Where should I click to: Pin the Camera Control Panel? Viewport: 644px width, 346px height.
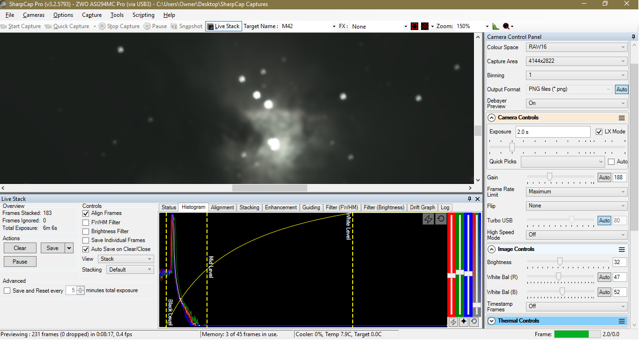[x=634, y=37]
